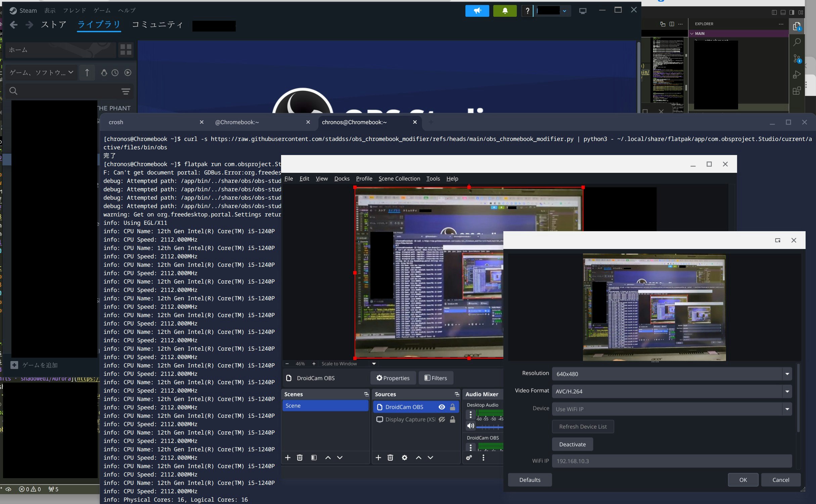Lock the DroidCam OBS source

tap(452, 407)
